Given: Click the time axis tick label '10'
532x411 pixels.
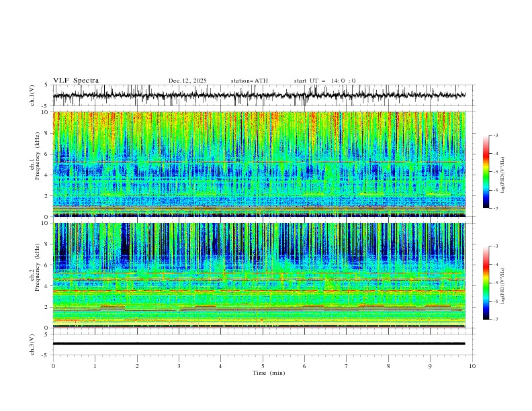Looking at the screenshot, I should point(472,366).
